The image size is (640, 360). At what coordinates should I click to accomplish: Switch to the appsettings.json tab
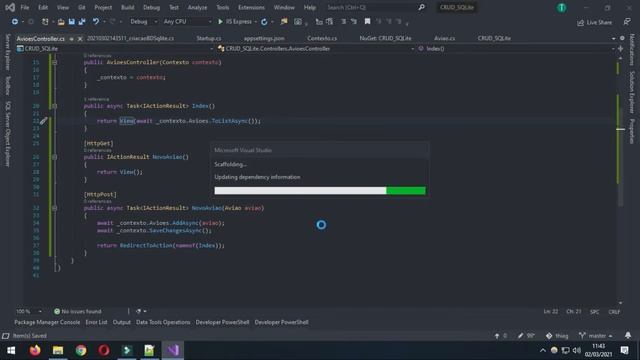point(264,38)
